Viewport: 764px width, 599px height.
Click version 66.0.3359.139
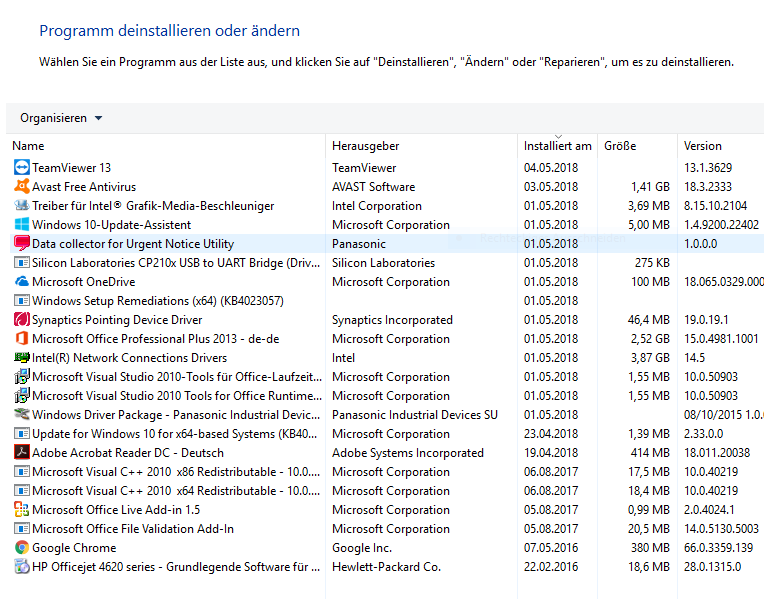click(x=719, y=548)
